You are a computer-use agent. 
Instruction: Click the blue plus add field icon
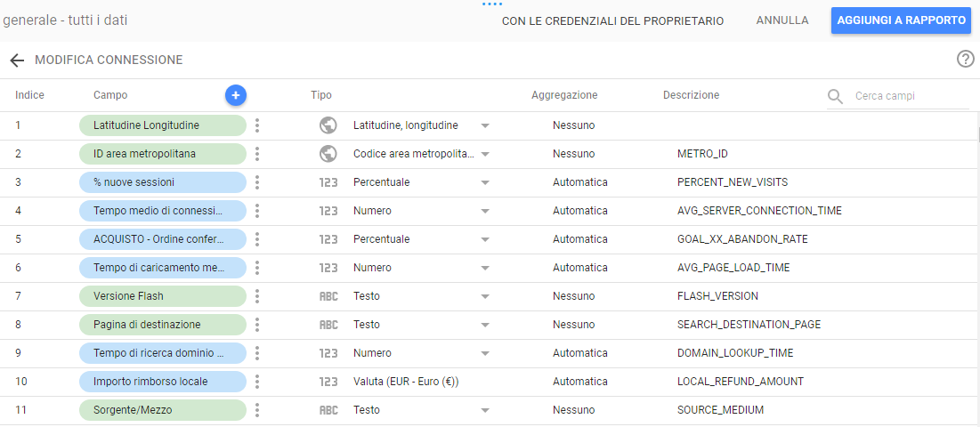point(235,95)
